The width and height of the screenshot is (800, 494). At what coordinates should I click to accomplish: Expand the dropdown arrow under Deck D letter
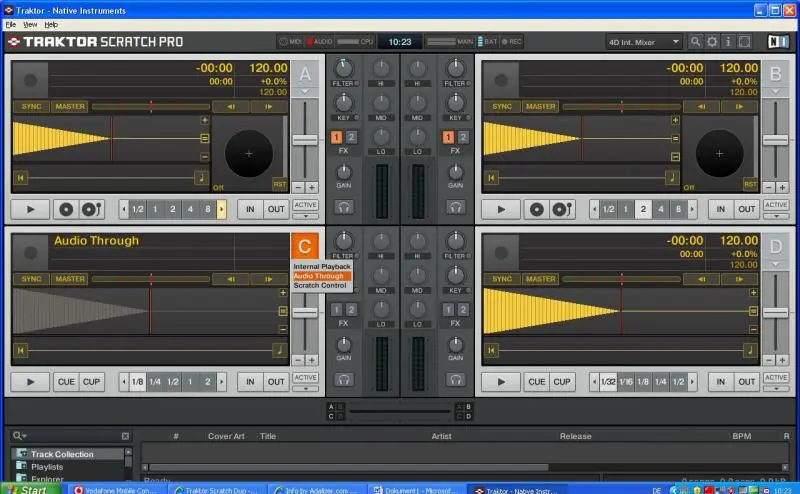pos(775,264)
